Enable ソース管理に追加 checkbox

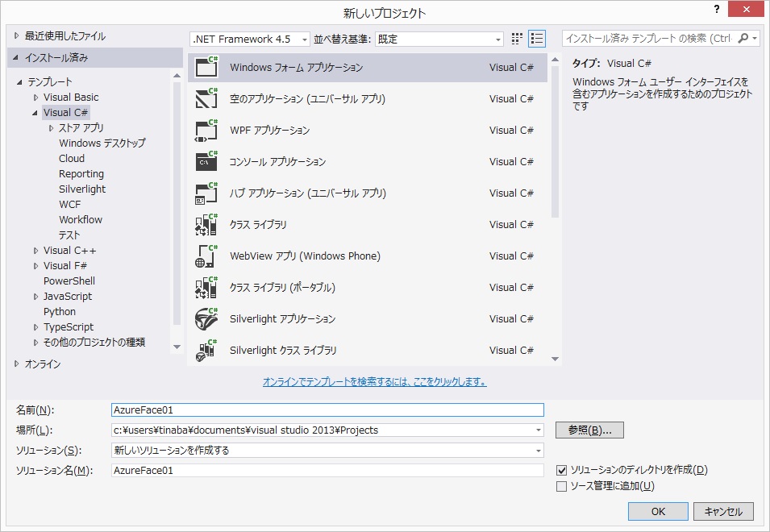point(561,486)
